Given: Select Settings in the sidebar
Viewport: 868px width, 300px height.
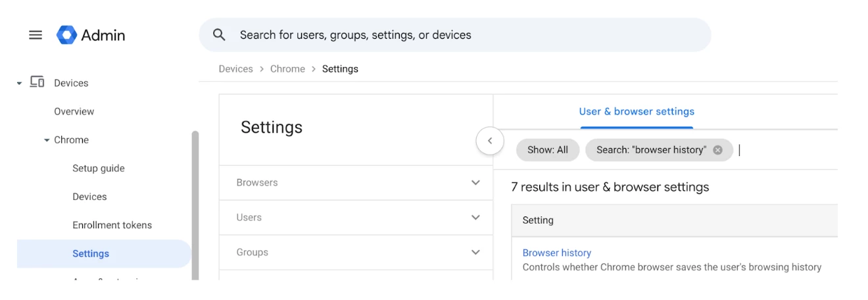Looking at the screenshot, I should [91, 254].
